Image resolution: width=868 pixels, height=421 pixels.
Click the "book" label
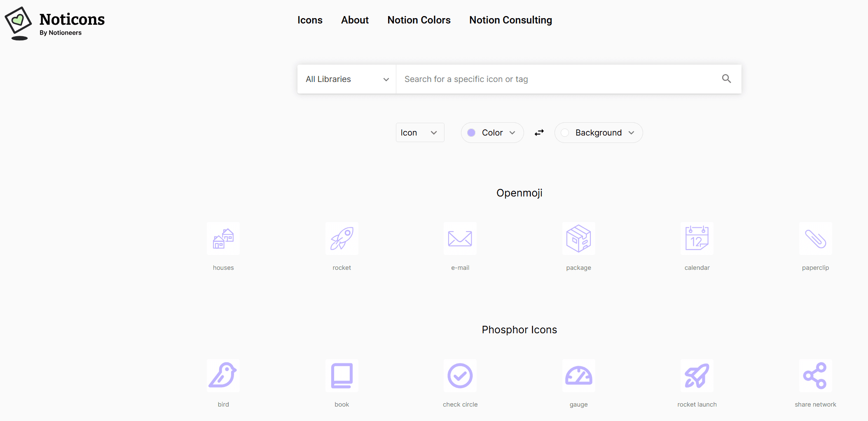[x=342, y=405]
